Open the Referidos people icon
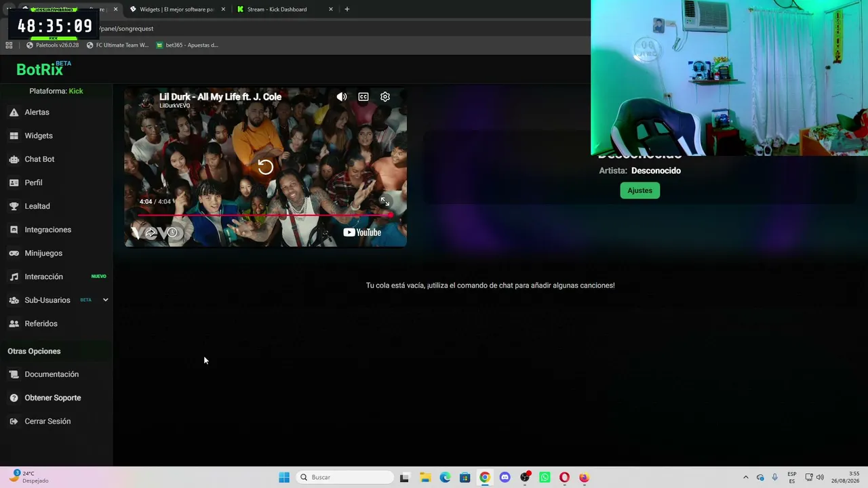Image resolution: width=868 pixels, height=488 pixels. tap(14, 324)
